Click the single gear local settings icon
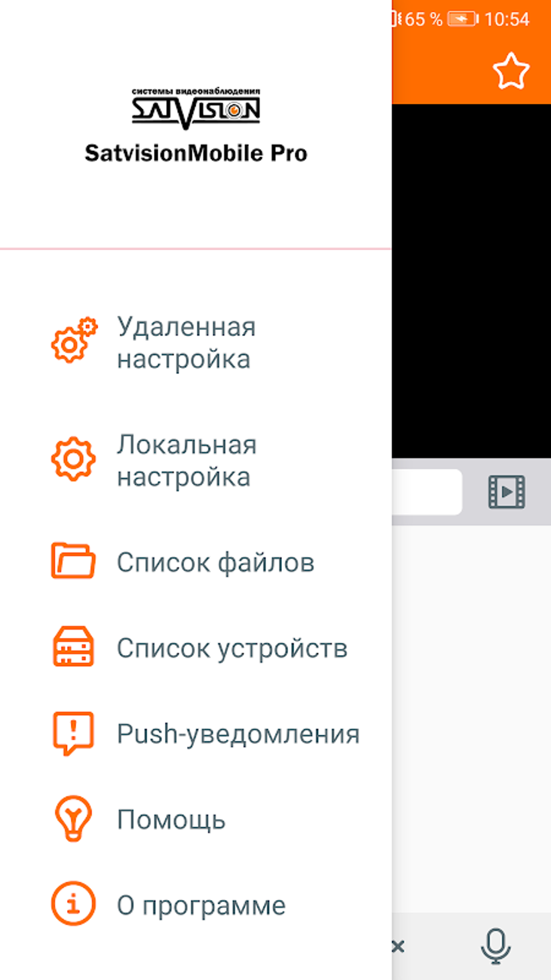Image resolution: width=551 pixels, height=980 pixels. (x=73, y=459)
